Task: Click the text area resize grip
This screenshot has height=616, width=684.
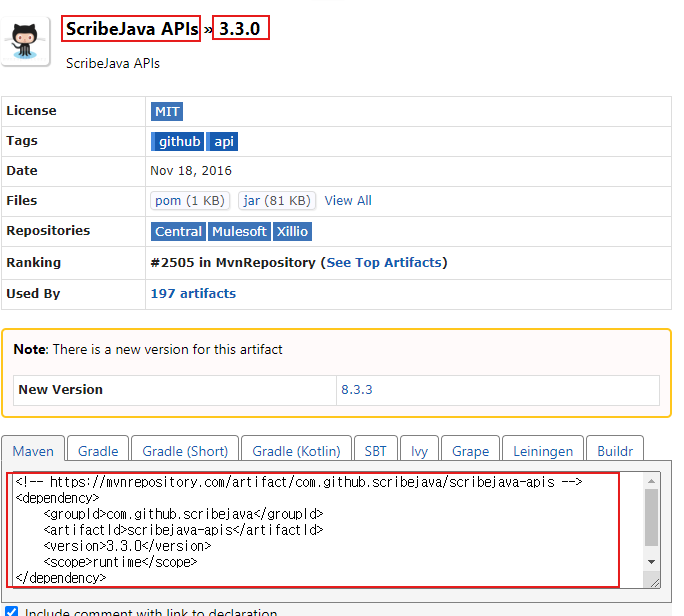Action: tap(654, 583)
